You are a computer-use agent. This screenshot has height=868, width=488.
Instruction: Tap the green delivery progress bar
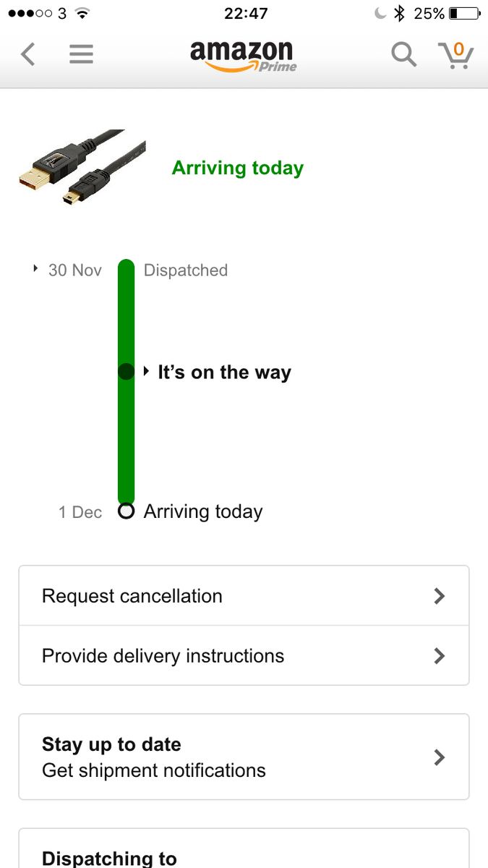click(x=127, y=434)
